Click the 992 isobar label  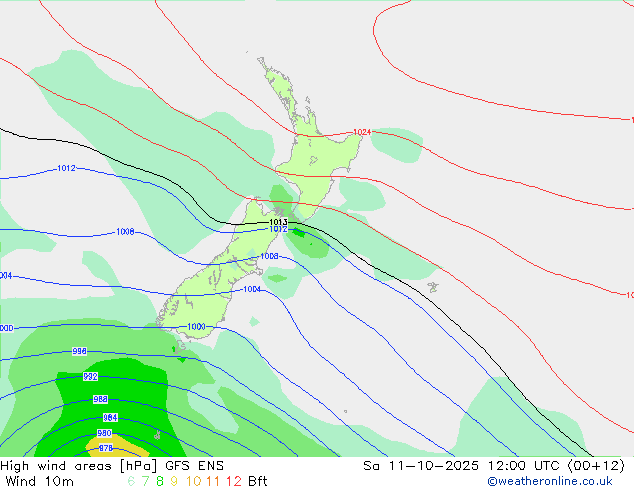click(x=90, y=376)
